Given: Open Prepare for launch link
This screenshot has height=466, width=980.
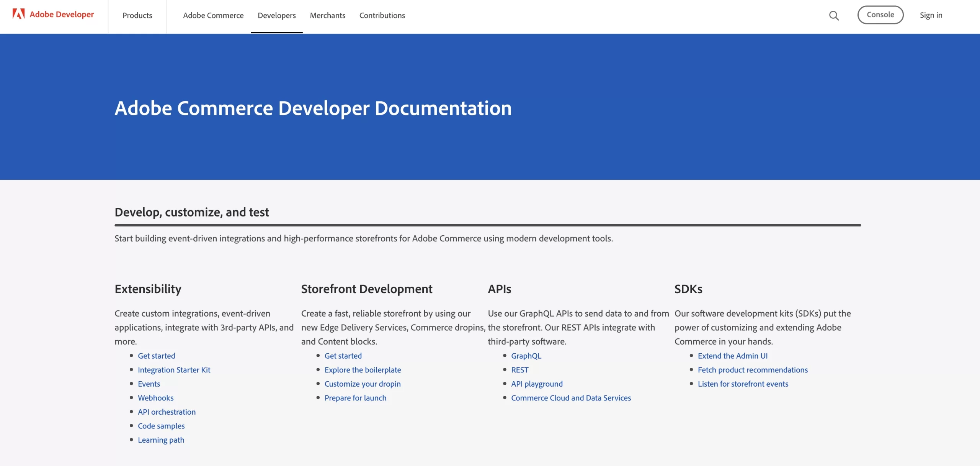Looking at the screenshot, I should [x=355, y=398].
